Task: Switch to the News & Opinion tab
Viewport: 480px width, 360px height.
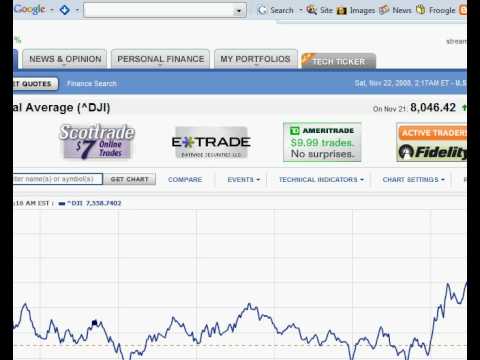Action: coord(65,59)
